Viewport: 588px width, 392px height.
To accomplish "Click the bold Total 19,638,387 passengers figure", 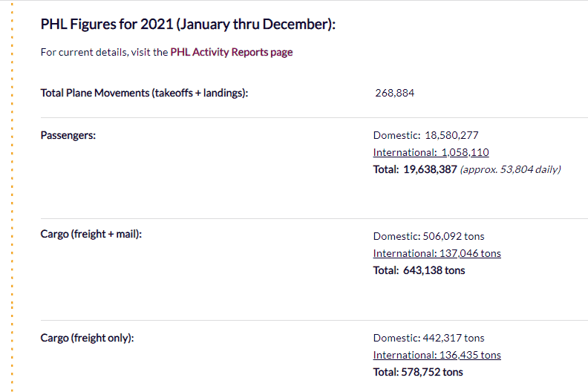I will tap(414, 169).
